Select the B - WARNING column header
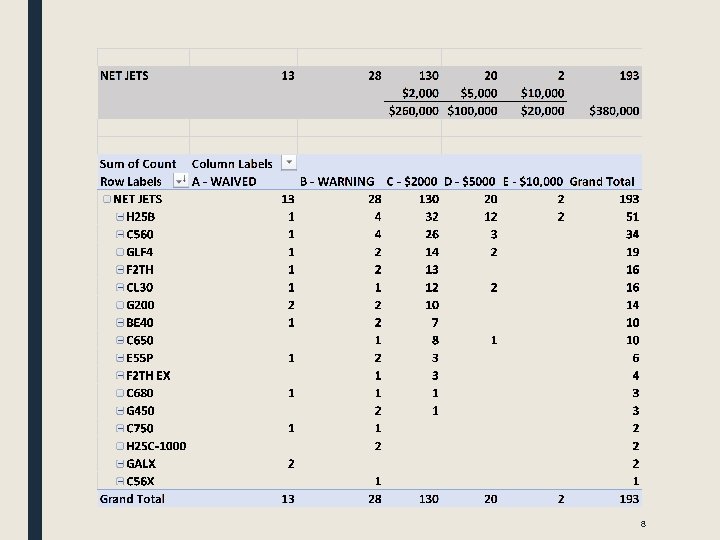720x540 pixels. [338, 182]
